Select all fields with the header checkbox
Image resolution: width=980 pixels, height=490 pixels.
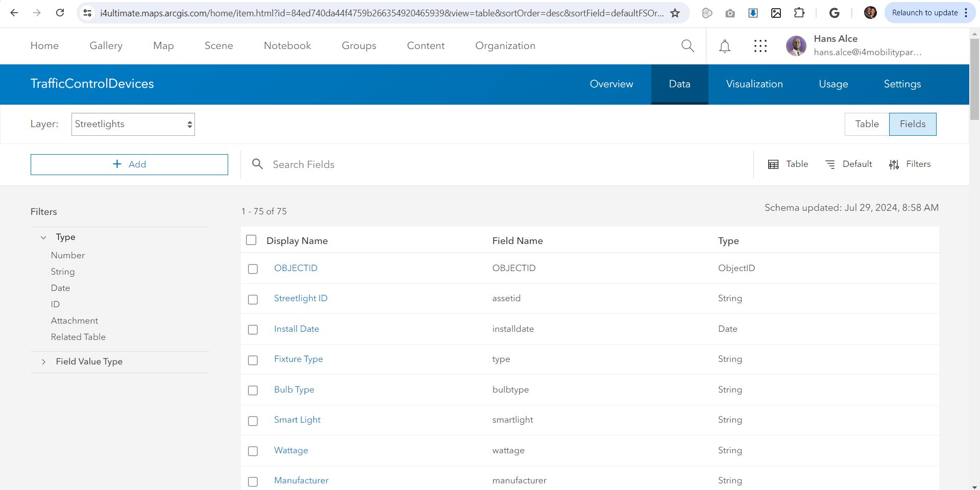coord(251,240)
